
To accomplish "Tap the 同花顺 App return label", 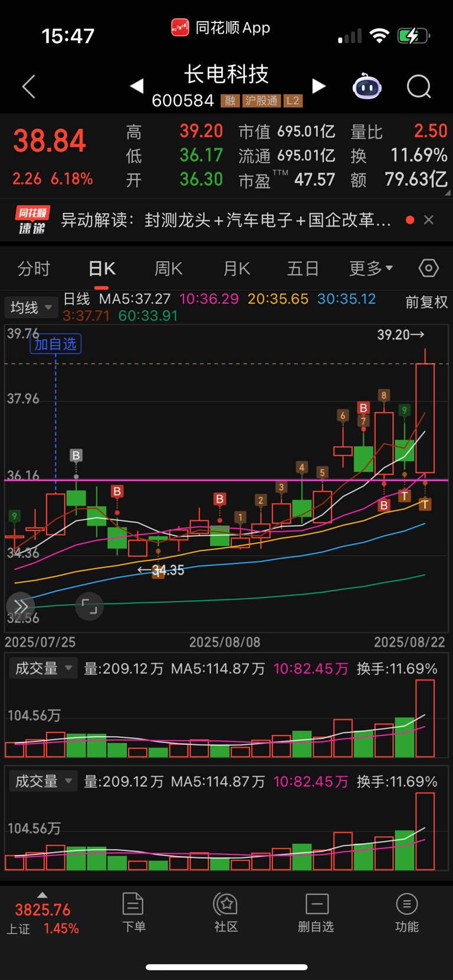I will click(221, 28).
